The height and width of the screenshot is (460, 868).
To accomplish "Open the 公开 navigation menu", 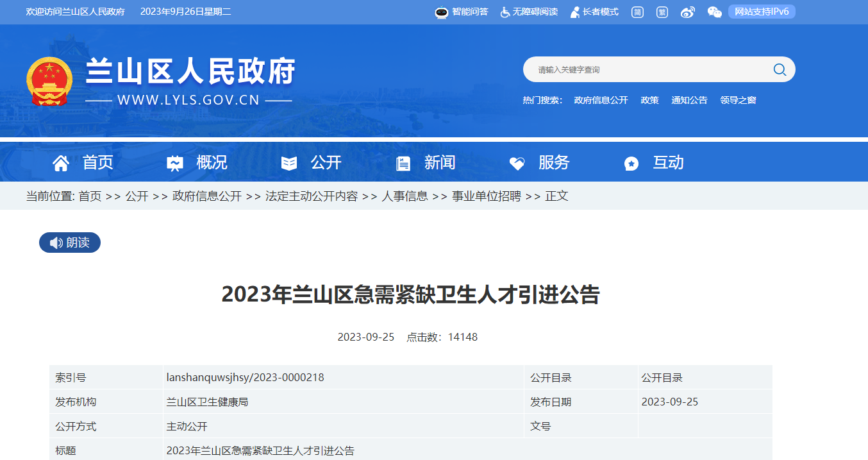I will click(312, 163).
